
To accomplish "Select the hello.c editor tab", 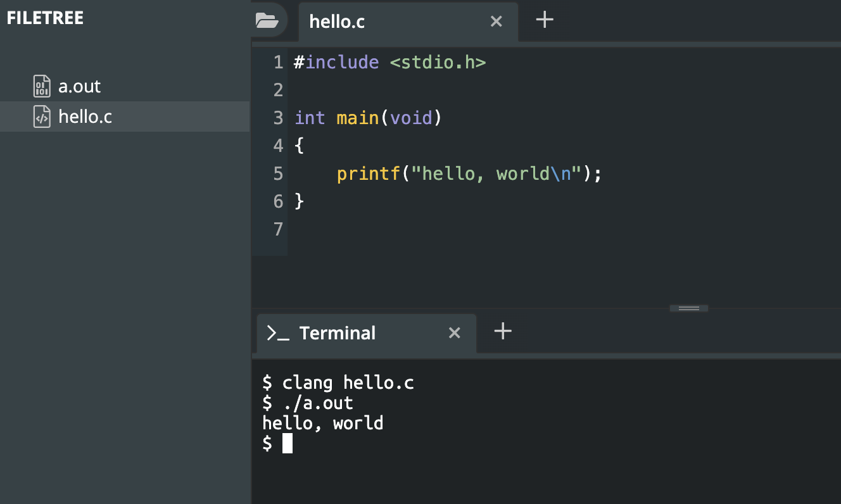I will point(337,22).
